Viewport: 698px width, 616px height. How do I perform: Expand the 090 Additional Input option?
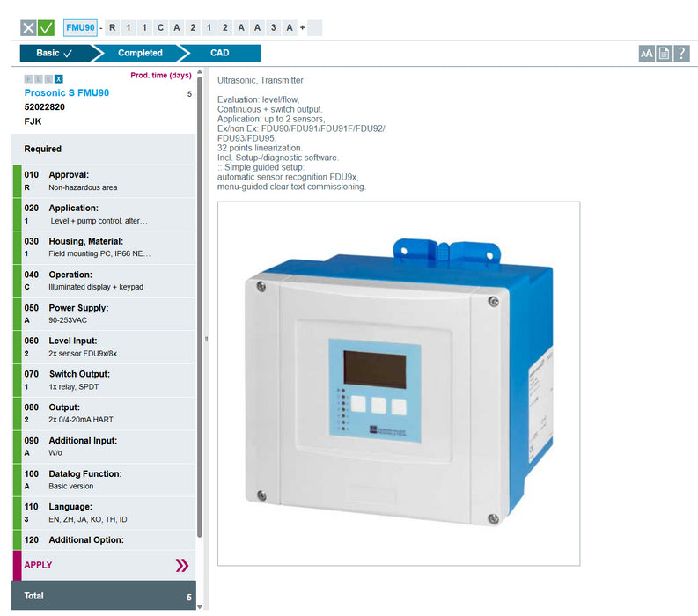104,447
